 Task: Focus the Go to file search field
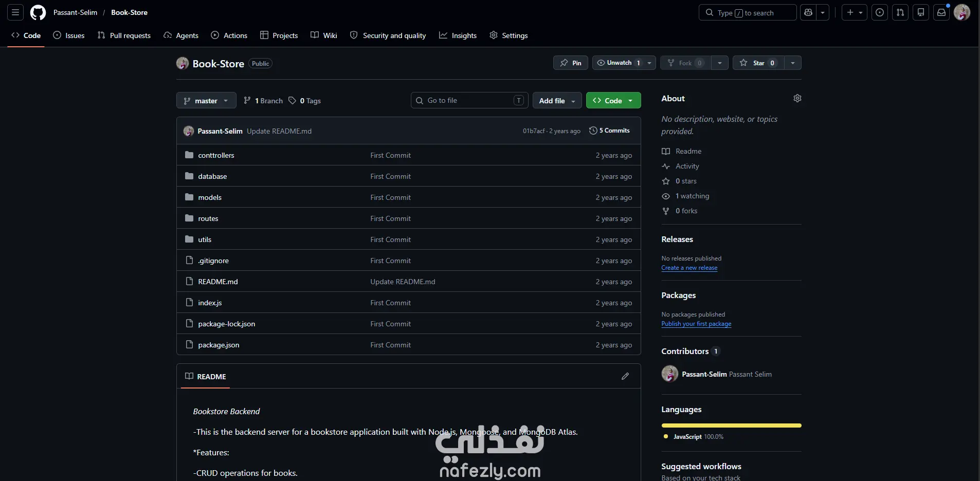(x=469, y=100)
